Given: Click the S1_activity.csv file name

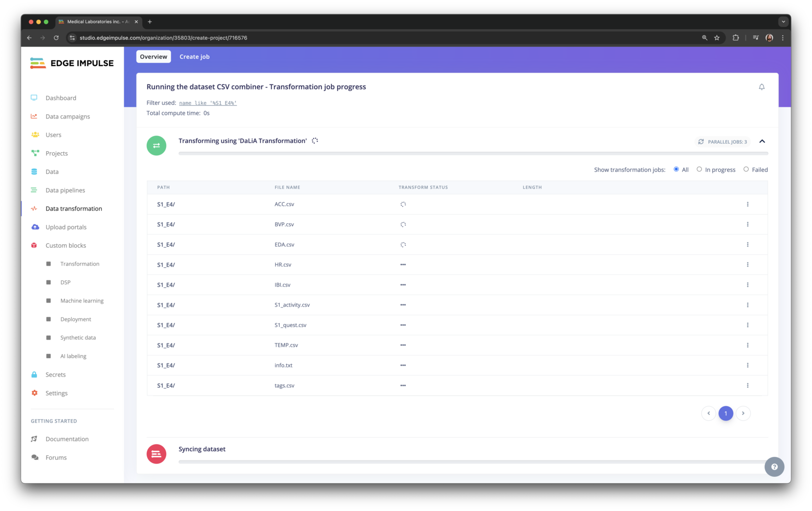Looking at the screenshot, I should [292, 305].
